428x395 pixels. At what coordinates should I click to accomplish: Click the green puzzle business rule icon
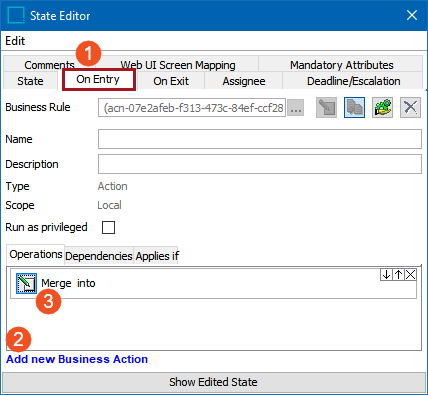[382, 108]
